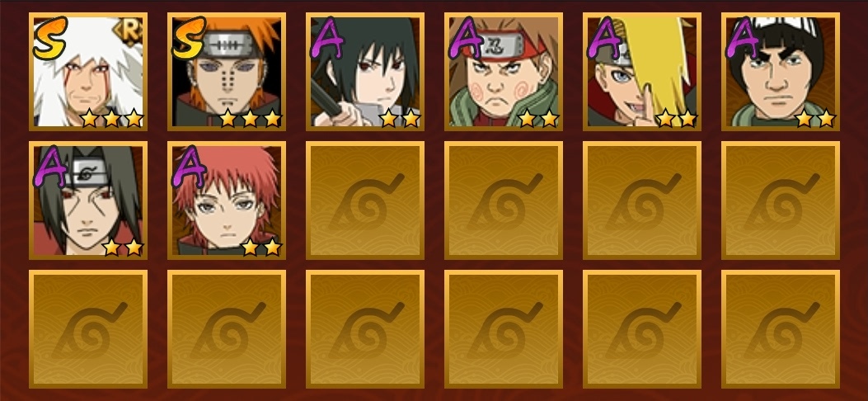868x401 pixels.
Task: Click the R badge on white-haired ninja card
Action: [128, 32]
